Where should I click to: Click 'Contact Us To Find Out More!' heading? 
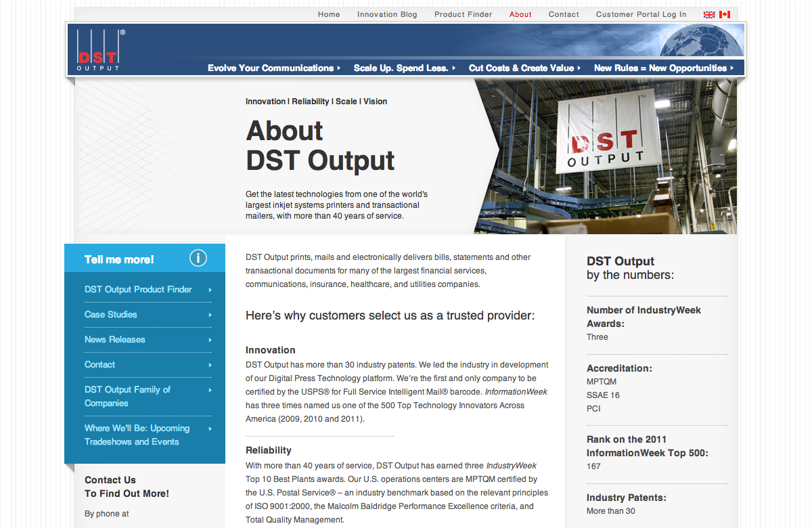click(x=127, y=487)
